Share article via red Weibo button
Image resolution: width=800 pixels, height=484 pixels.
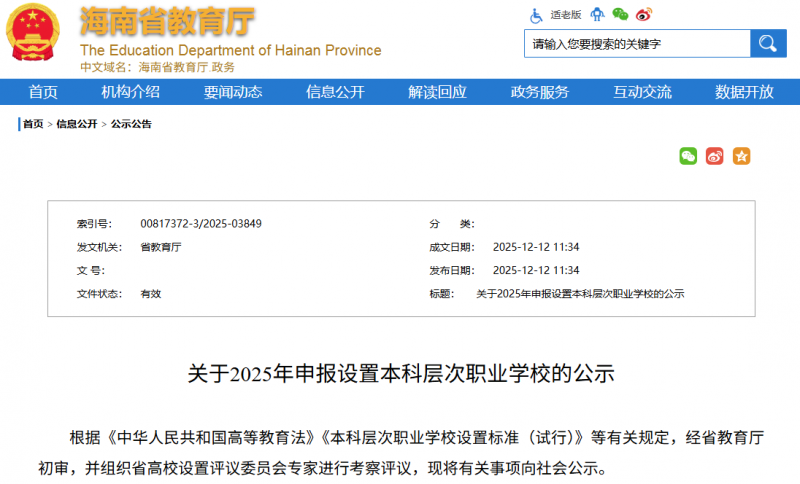714,156
